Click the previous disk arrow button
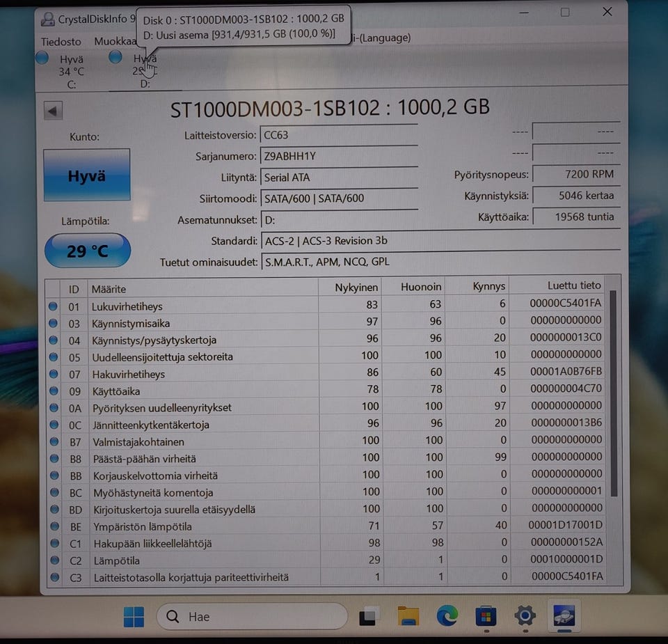Viewport: 668px width, 644px height. click(53, 111)
